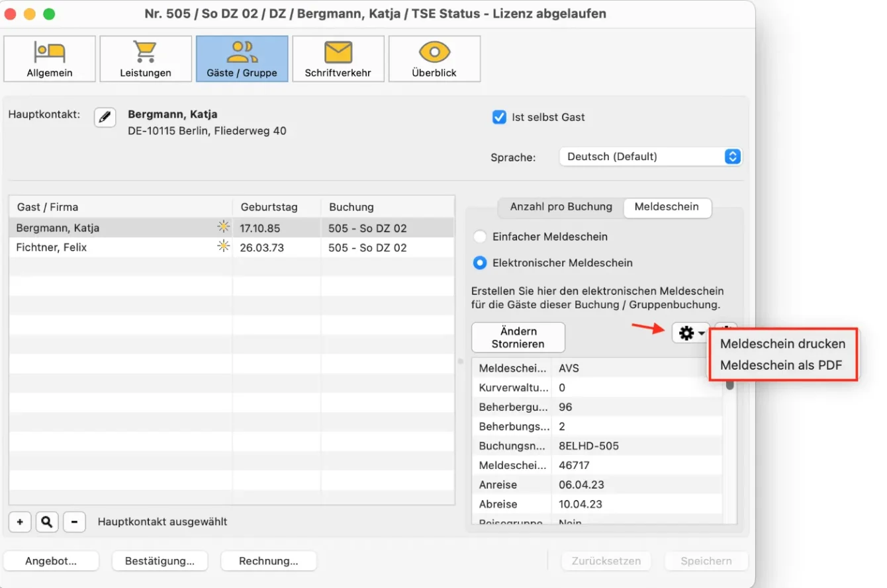Add a guest with the plus button
887x588 pixels.
20,522
